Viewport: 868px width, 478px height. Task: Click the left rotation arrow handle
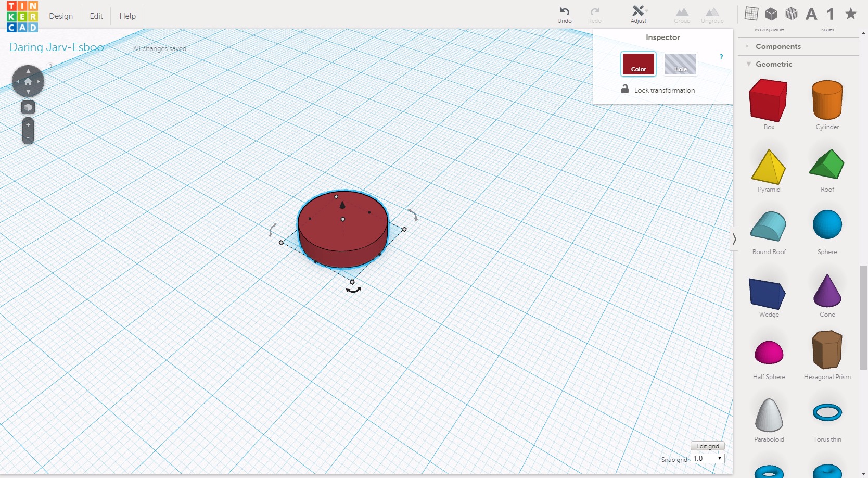click(272, 230)
